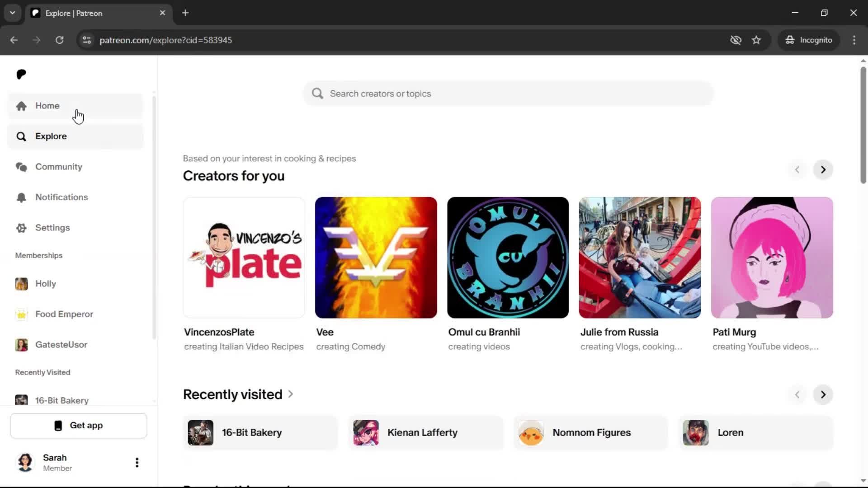Click third-party cookies blocked eye icon

[736, 40]
